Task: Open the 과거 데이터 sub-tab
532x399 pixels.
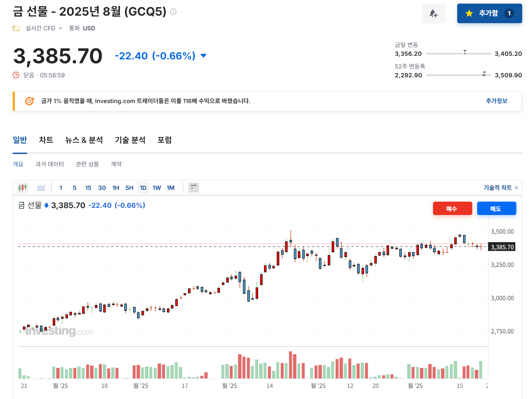Action: pyautogui.click(x=50, y=164)
